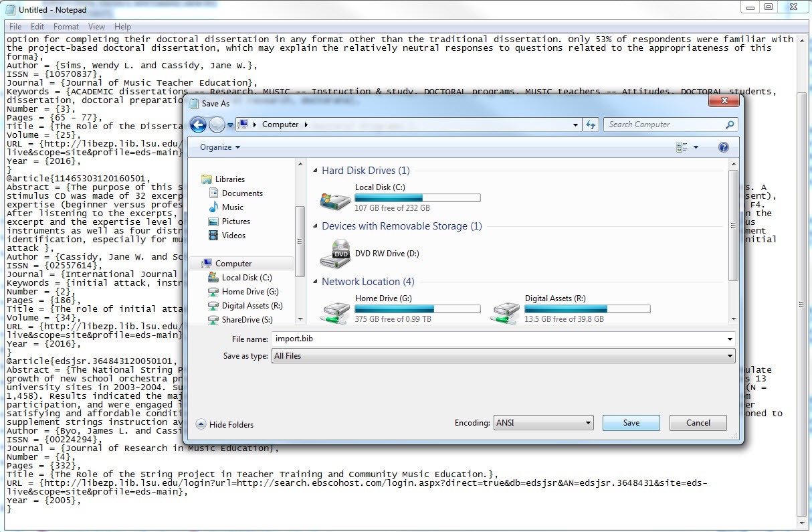Click Home Drive (G:) capacity bar
Viewport: 812px width, 532px height.
[x=417, y=309]
